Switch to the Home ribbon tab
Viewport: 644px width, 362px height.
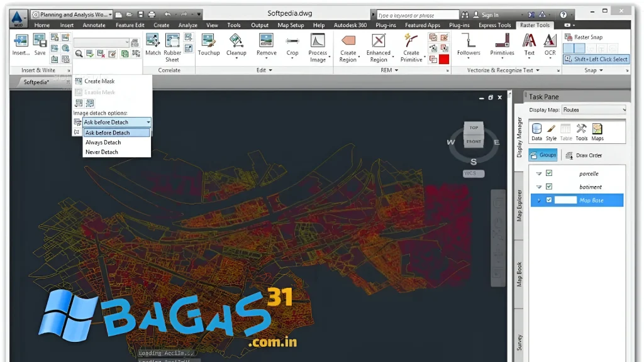point(42,25)
